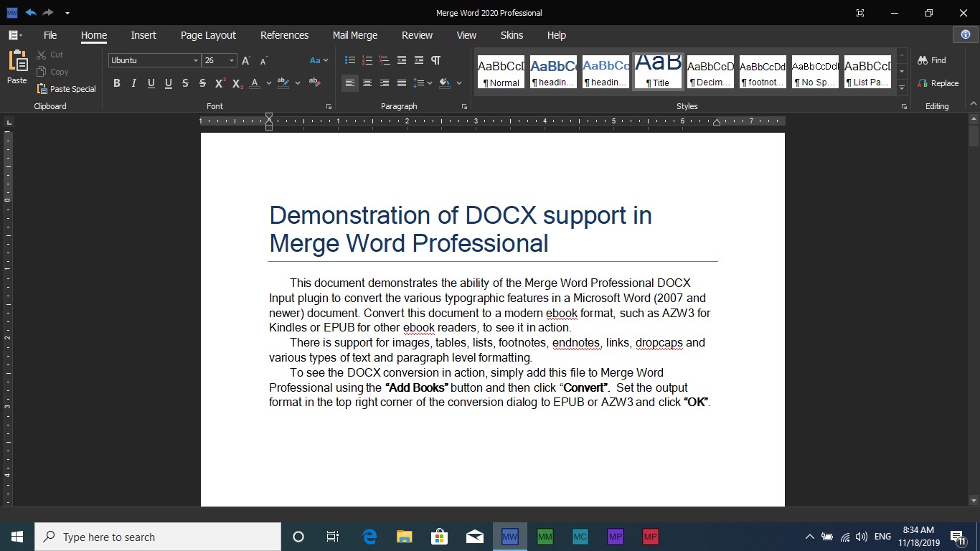The height and width of the screenshot is (551, 980).
Task: Open Microsoft Store from the taskbar
Action: coord(440,537)
